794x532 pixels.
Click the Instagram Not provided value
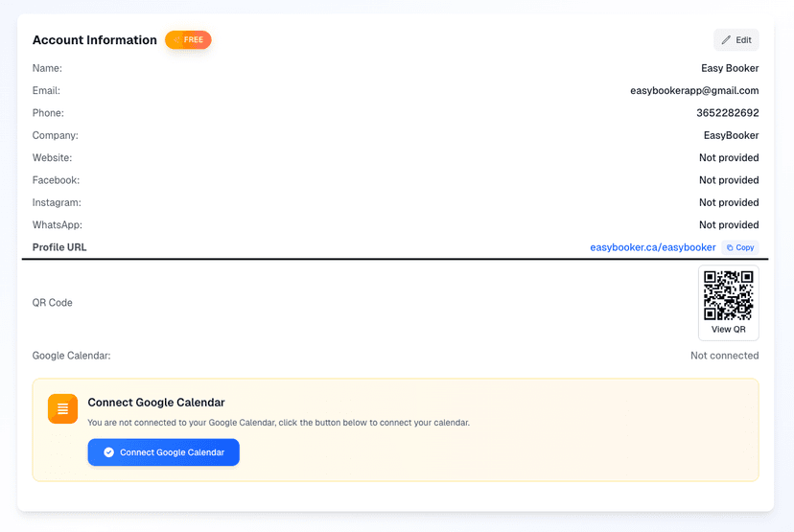729,202
